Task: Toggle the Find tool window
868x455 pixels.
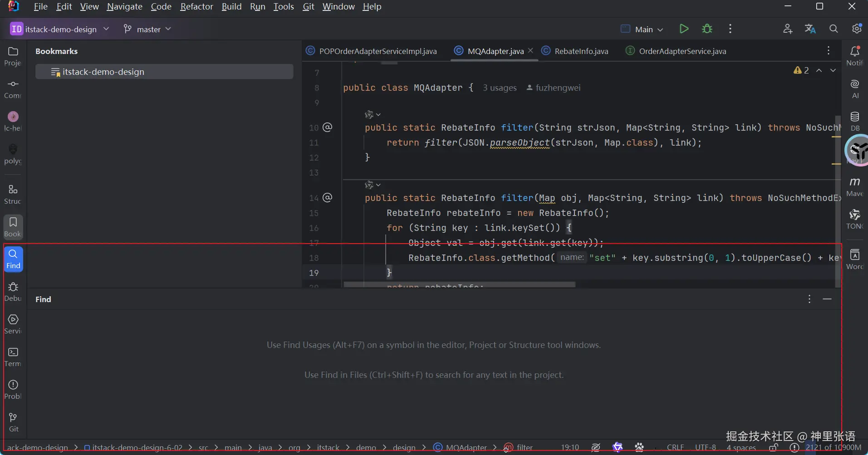Action: (13, 259)
